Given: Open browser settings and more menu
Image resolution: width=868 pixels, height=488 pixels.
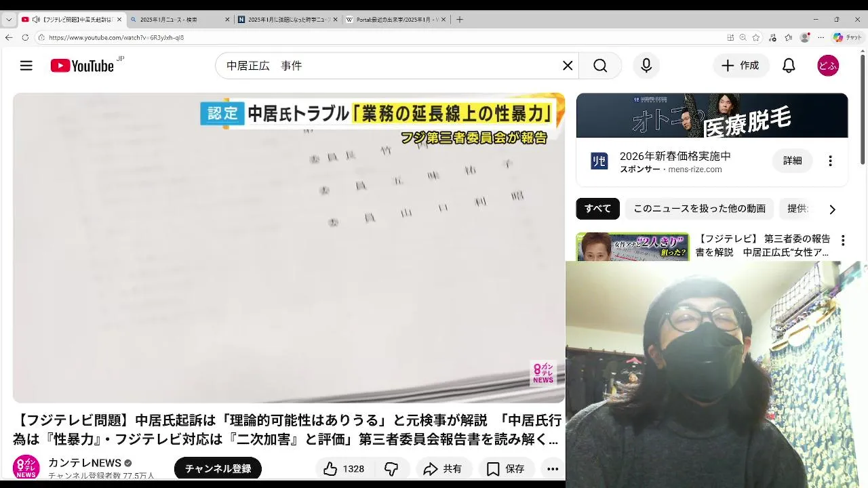Looking at the screenshot, I should 821,37.
